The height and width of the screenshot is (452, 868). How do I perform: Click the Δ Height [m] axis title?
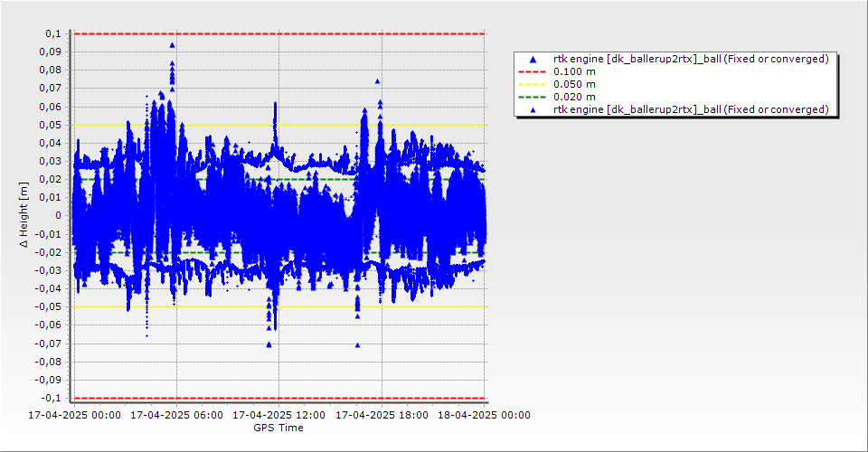(x=24, y=215)
